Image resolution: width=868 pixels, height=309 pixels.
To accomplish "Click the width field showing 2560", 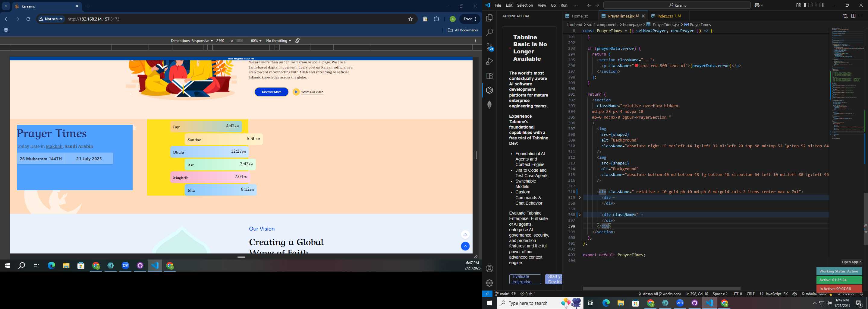I will (221, 41).
